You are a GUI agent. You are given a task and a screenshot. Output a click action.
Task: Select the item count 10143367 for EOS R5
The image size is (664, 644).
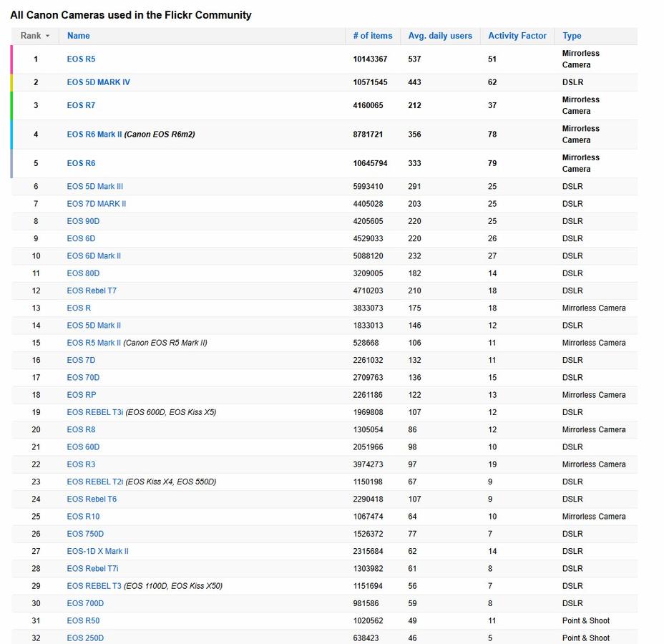[x=370, y=59]
